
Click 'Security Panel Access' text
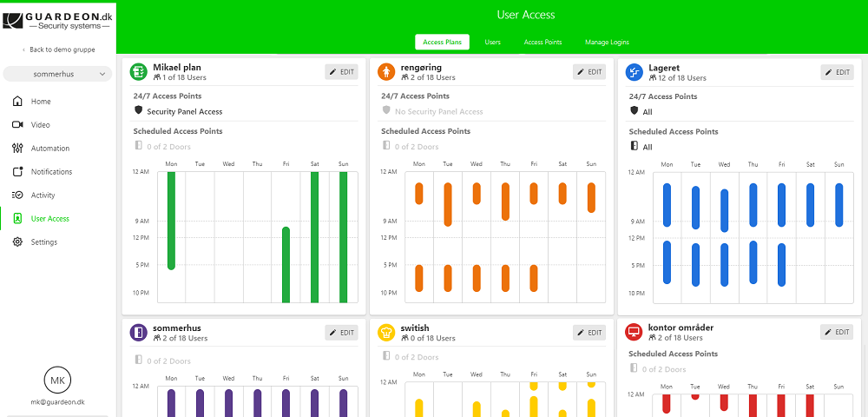184,112
